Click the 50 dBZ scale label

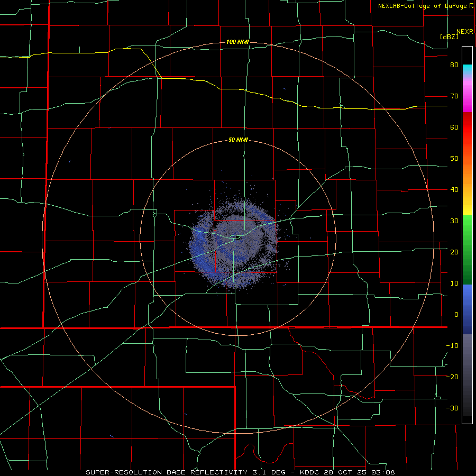coord(454,159)
